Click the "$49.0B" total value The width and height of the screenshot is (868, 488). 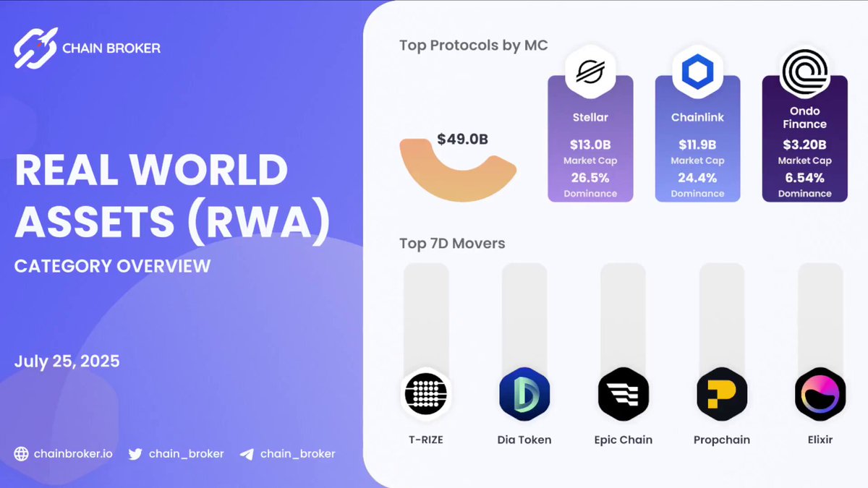pyautogui.click(x=462, y=139)
